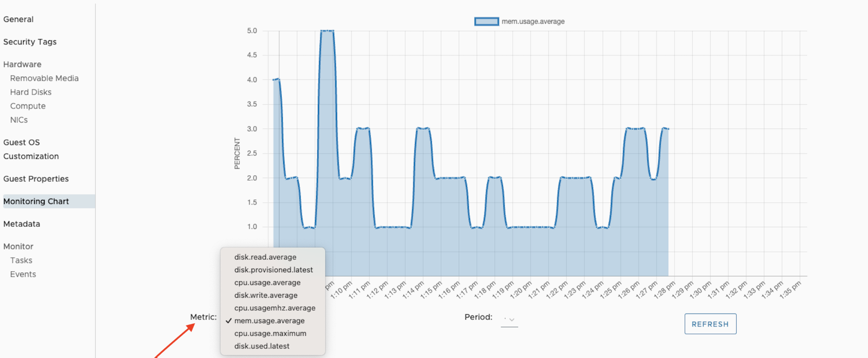Open Removable Media settings
This screenshot has height=358, width=868.
coord(44,78)
